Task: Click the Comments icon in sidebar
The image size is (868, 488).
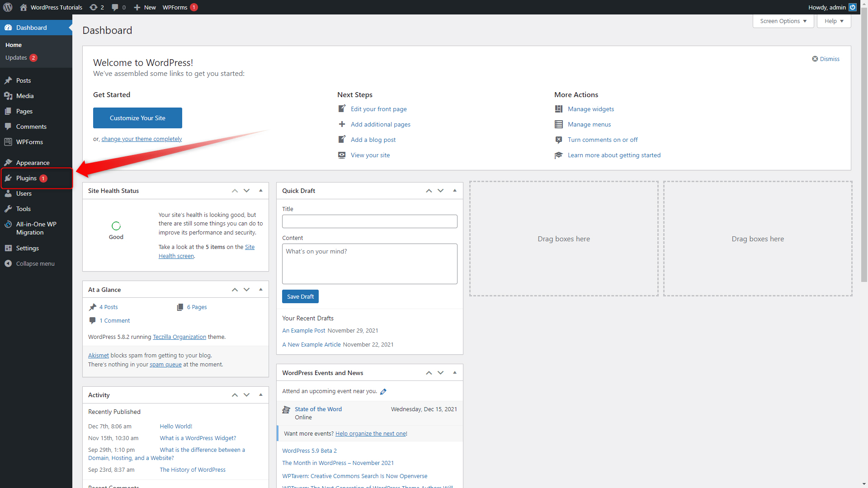Action: coord(8,127)
